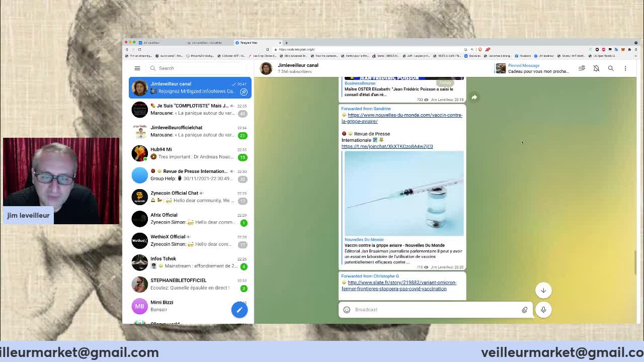Open the Revue de Presse Internationale chat
This screenshot has width=644, height=362.
pos(190,175)
